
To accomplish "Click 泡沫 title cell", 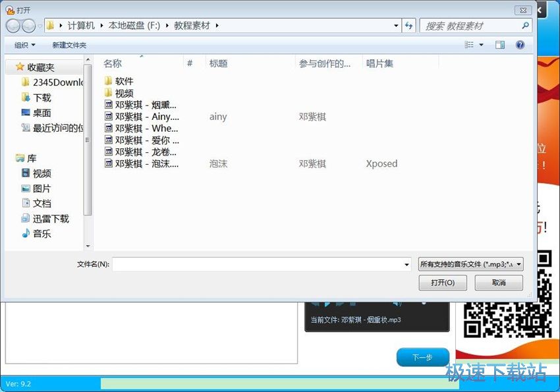I will [x=218, y=163].
